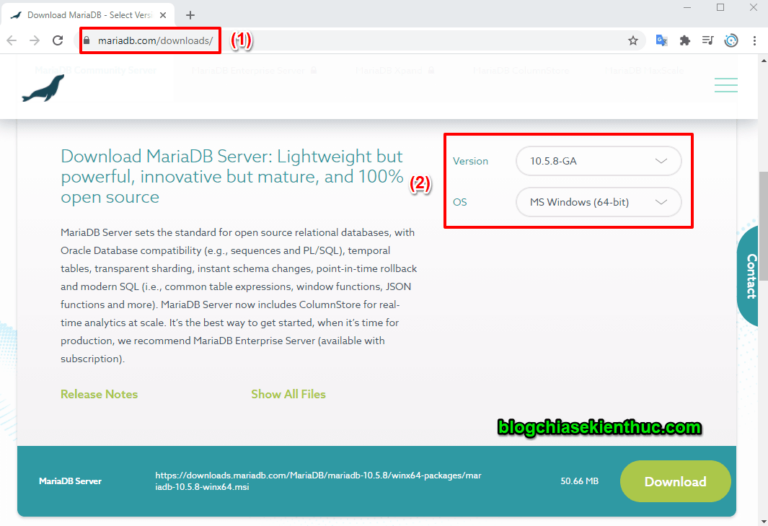768x526 pixels.
Task: Select the Download MariaDB browser tab
Action: click(x=97, y=15)
